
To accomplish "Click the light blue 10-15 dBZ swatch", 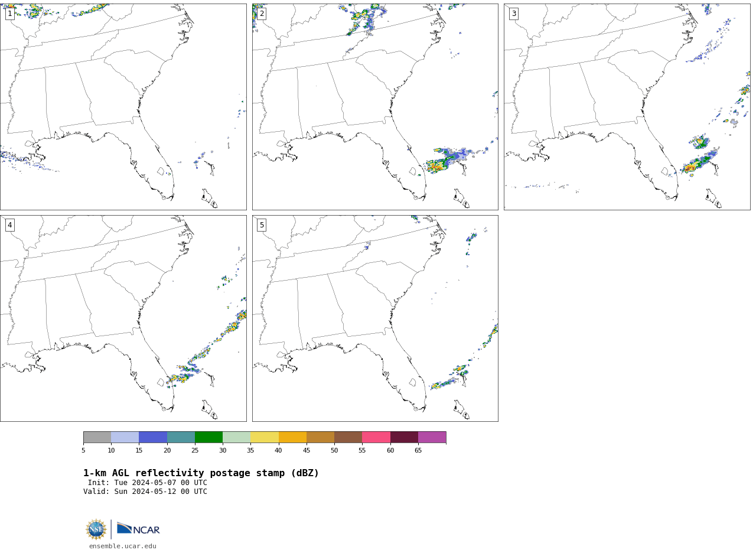I will click(125, 437).
